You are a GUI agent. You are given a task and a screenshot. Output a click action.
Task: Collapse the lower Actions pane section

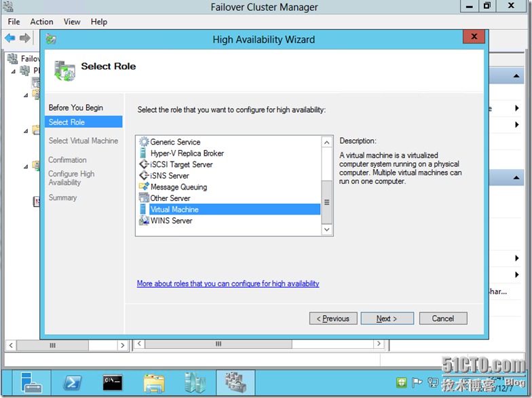pos(516,177)
